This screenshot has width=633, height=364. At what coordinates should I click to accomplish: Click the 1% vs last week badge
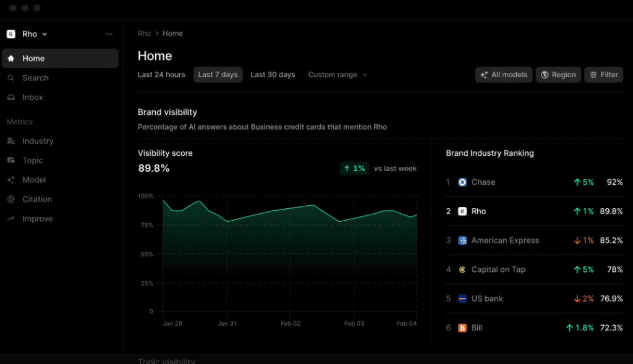(354, 168)
